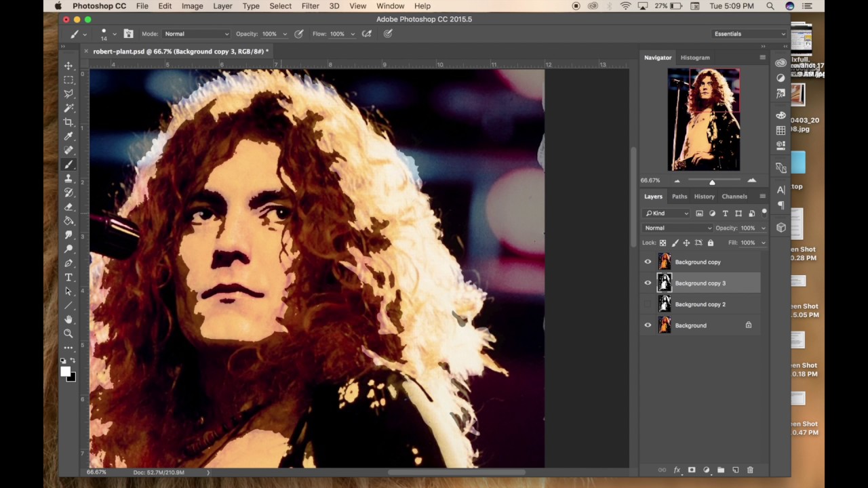Image resolution: width=868 pixels, height=488 pixels.
Task: Open the Layer menu
Action: (222, 6)
